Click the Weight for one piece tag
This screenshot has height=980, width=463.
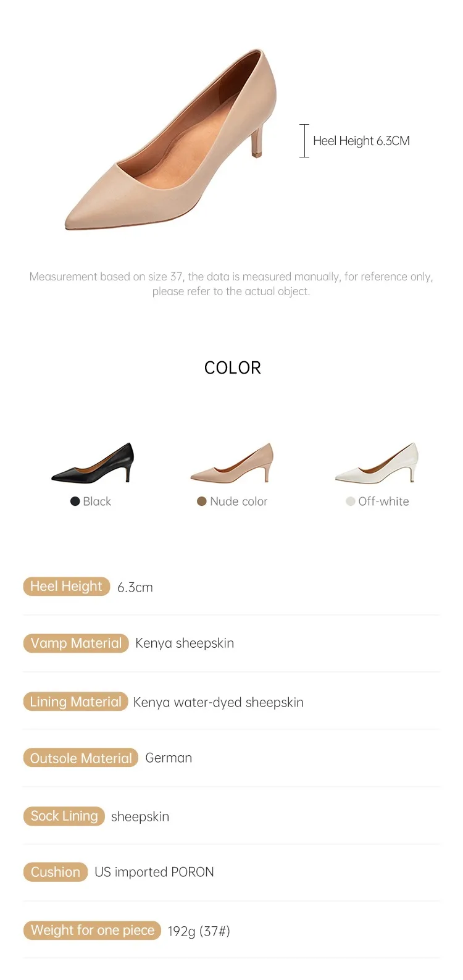coord(93,931)
